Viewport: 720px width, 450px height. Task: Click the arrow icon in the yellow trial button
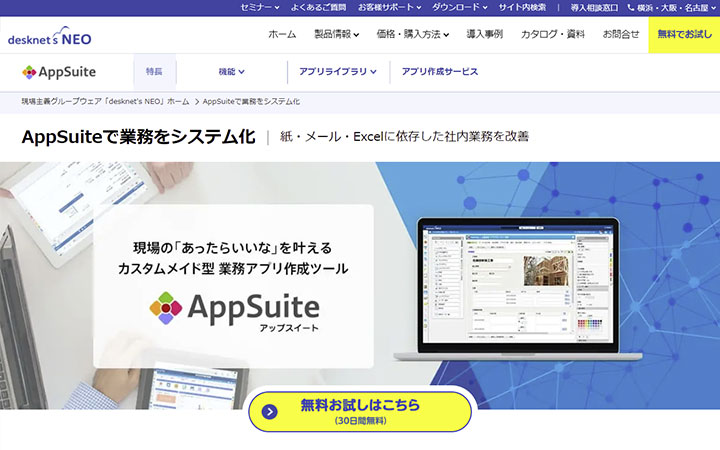(x=270, y=411)
